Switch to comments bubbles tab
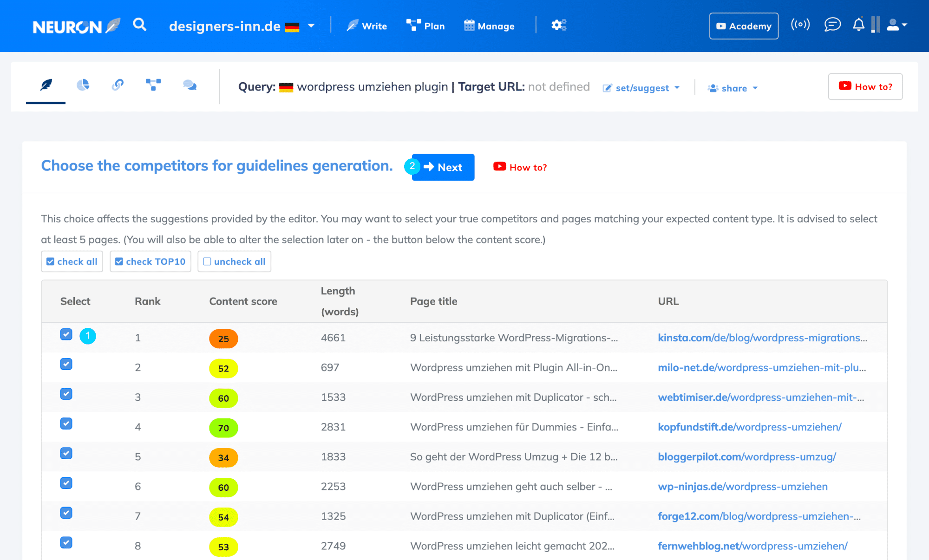The image size is (929, 560). tap(190, 85)
